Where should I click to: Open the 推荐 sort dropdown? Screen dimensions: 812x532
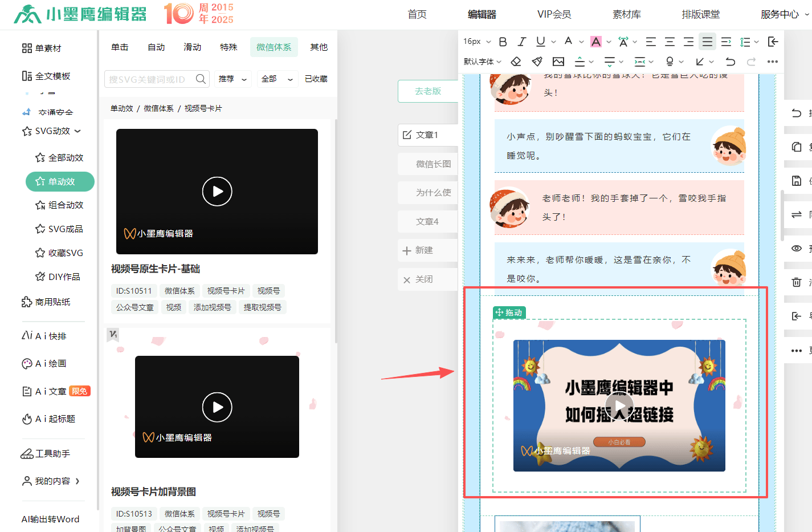tap(232, 79)
